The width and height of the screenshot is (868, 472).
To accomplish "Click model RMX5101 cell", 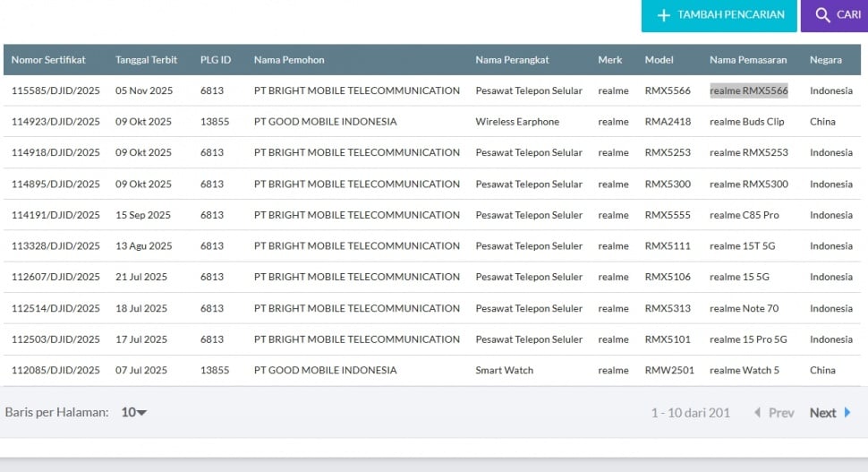I will pos(668,339).
